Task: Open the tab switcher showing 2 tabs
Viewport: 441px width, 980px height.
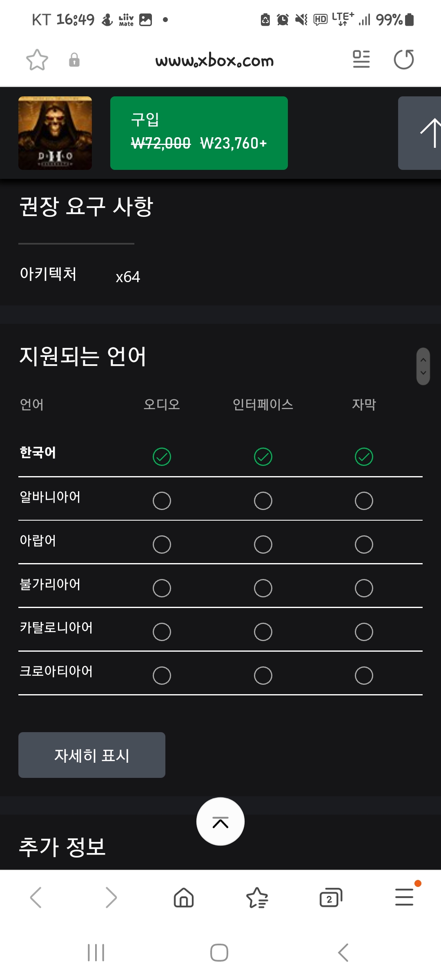Action: pos(330,898)
